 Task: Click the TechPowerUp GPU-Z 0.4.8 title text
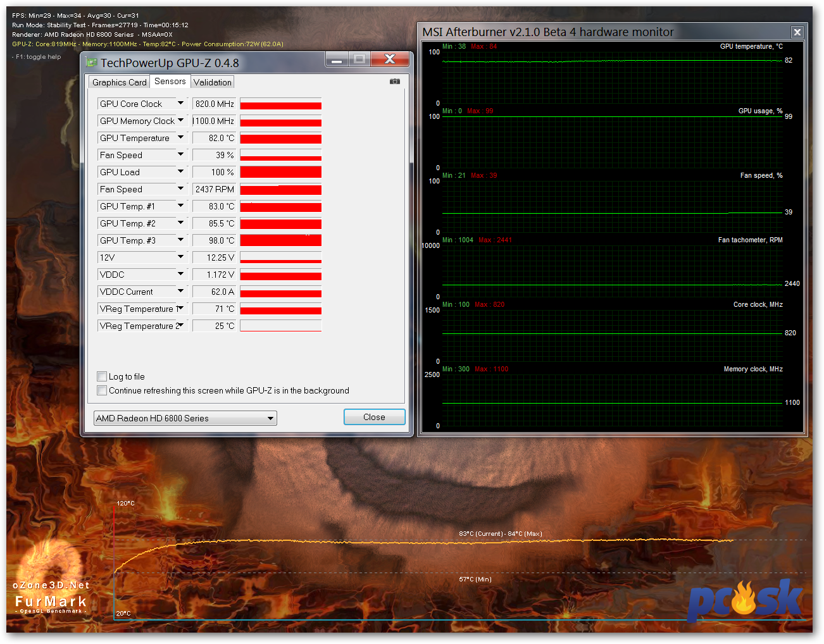click(170, 63)
